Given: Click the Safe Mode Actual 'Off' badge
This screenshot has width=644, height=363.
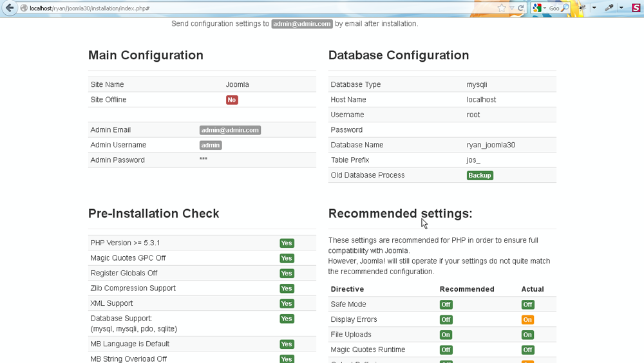Looking at the screenshot, I should [527, 305].
